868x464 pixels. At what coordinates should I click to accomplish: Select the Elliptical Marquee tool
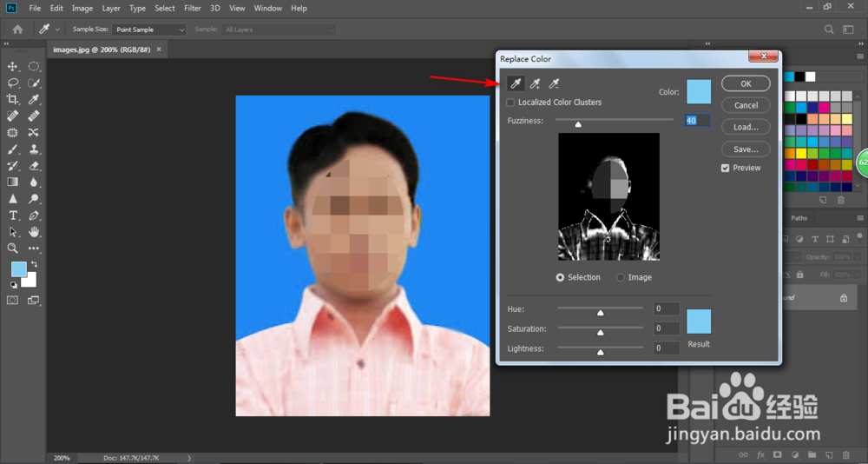[x=34, y=67]
